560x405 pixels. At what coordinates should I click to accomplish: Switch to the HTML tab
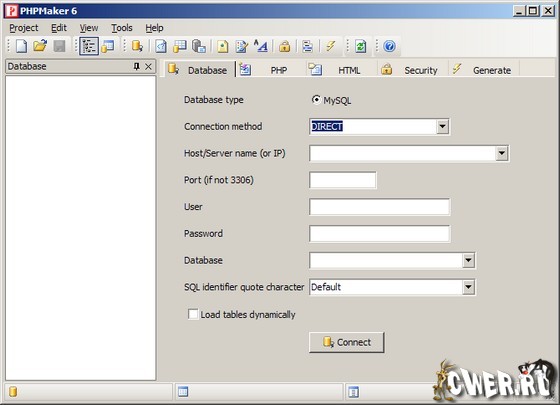(341, 70)
